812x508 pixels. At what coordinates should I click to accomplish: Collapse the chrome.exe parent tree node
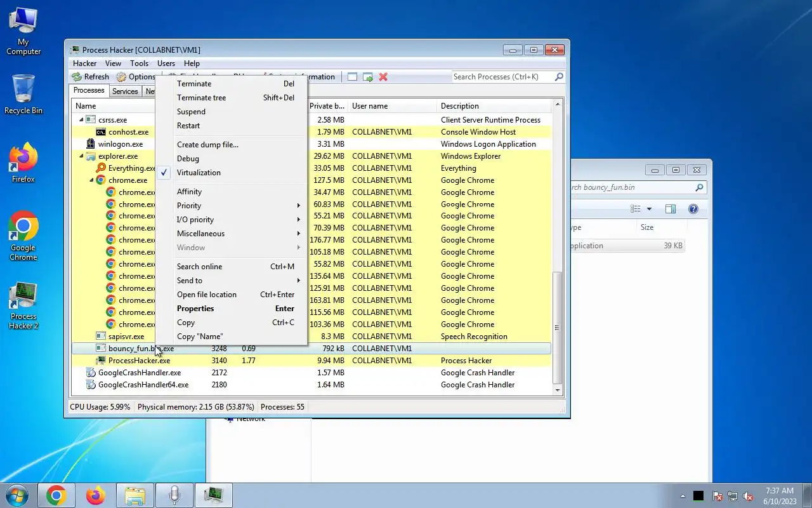click(x=91, y=180)
